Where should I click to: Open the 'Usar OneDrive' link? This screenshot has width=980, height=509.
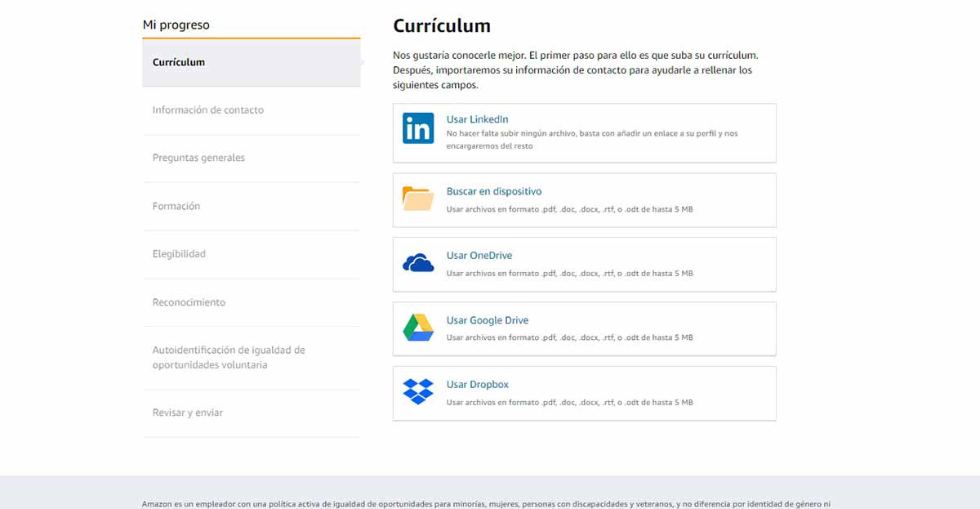[x=479, y=255]
